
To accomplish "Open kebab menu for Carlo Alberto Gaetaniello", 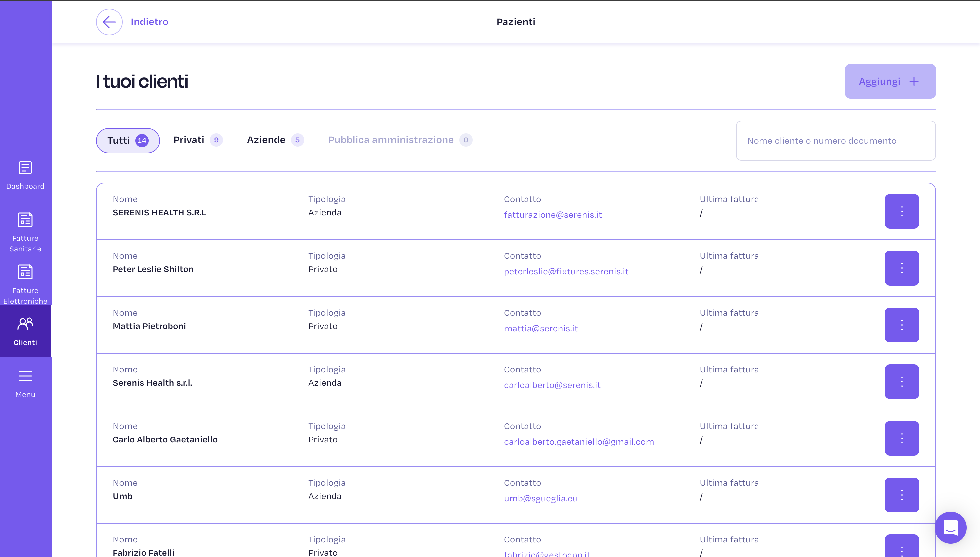I will (x=901, y=438).
